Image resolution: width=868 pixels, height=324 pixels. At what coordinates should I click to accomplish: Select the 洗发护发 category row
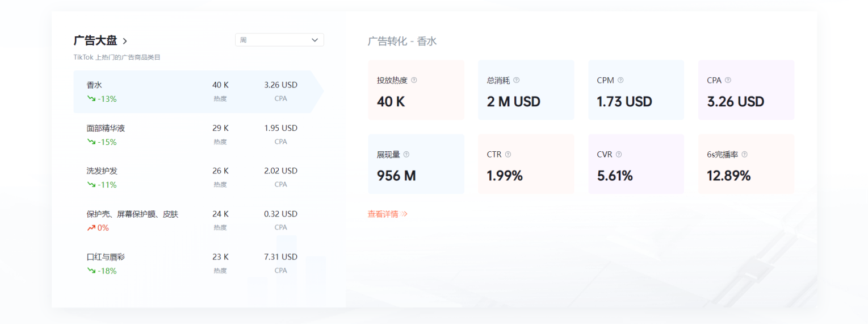click(193, 177)
